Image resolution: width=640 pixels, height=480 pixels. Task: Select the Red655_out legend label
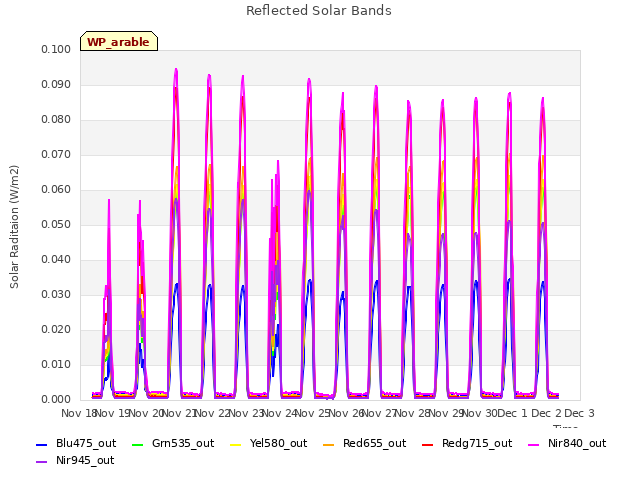(x=374, y=443)
